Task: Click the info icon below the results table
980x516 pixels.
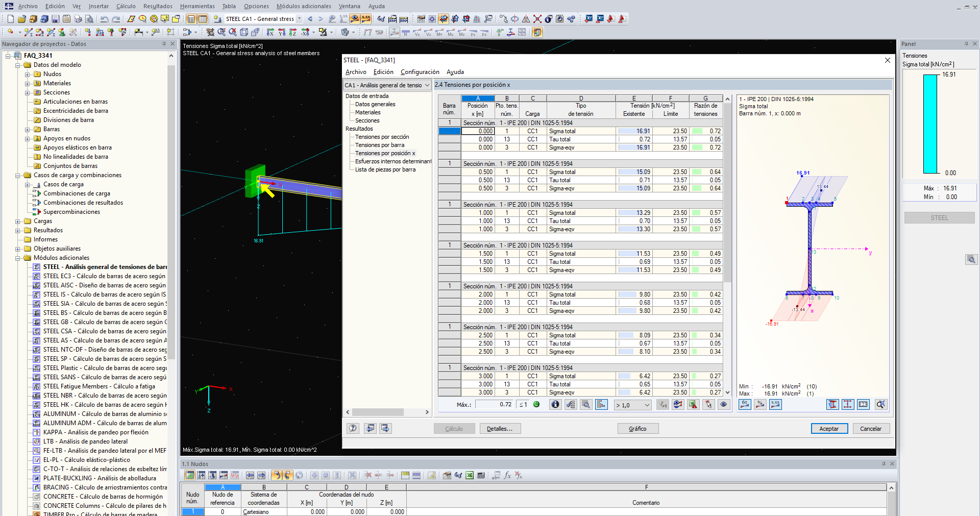Action: 555,404
